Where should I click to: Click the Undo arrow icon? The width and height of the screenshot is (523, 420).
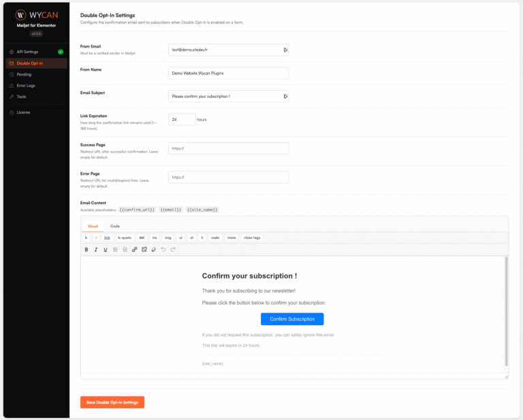tap(163, 249)
